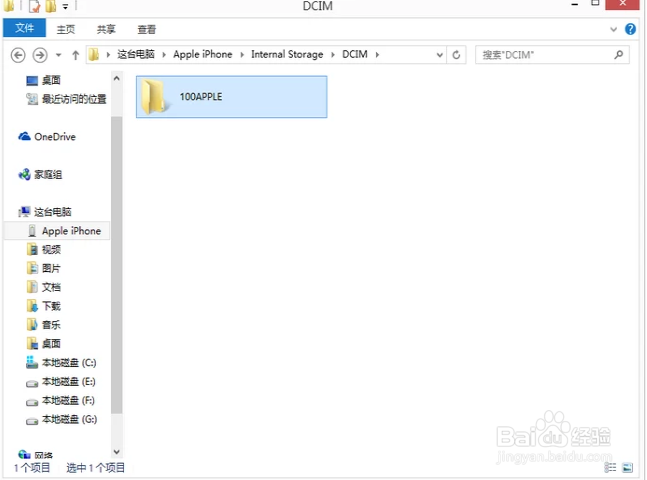Open 下载 folder in navigation pane

tap(51, 306)
